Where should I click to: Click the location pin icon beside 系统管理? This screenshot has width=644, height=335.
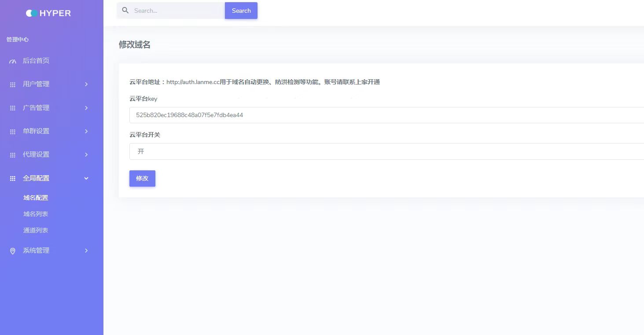coord(13,251)
